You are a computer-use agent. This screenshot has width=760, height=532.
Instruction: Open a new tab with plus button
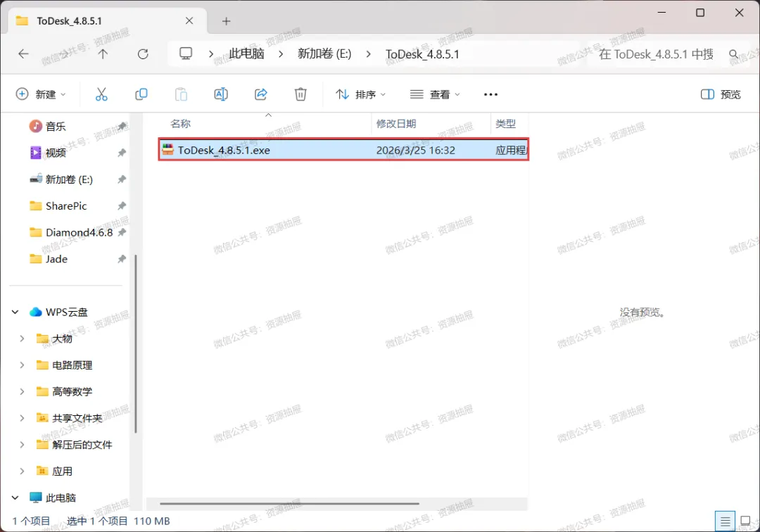227,21
